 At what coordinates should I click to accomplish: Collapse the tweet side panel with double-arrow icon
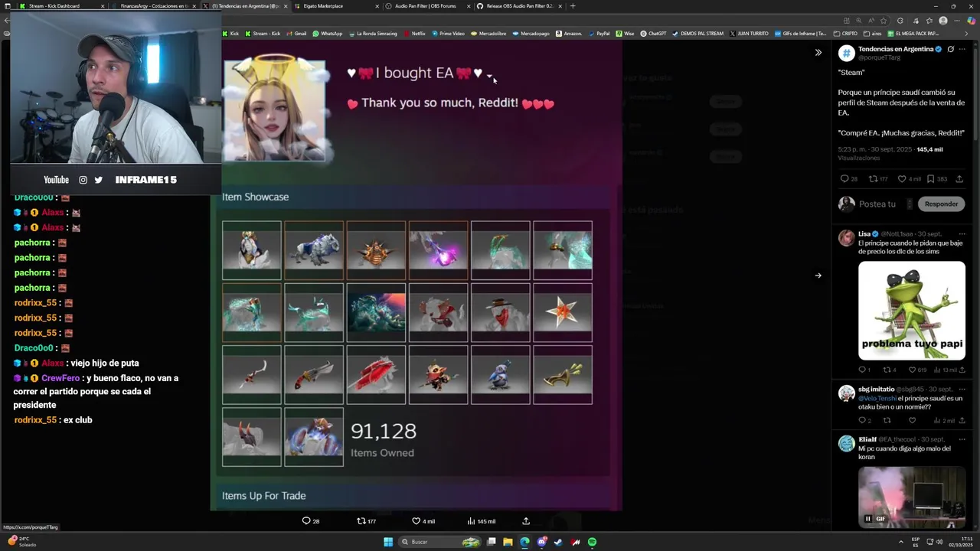pyautogui.click(x=818, y=53)
